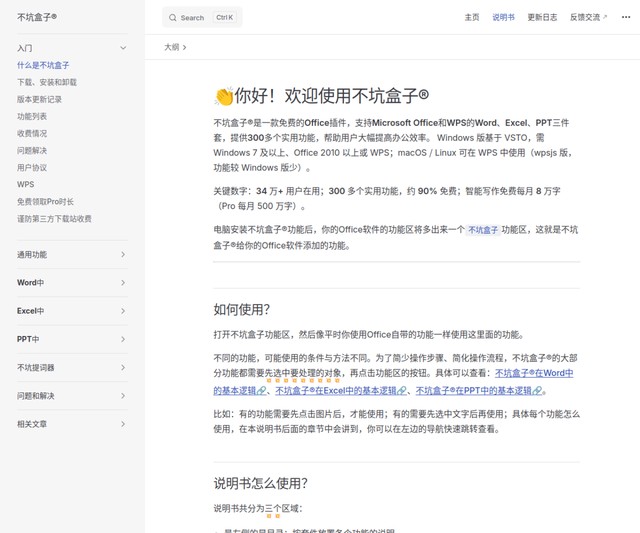Click the 相关文章 section label

pos(32,424)
